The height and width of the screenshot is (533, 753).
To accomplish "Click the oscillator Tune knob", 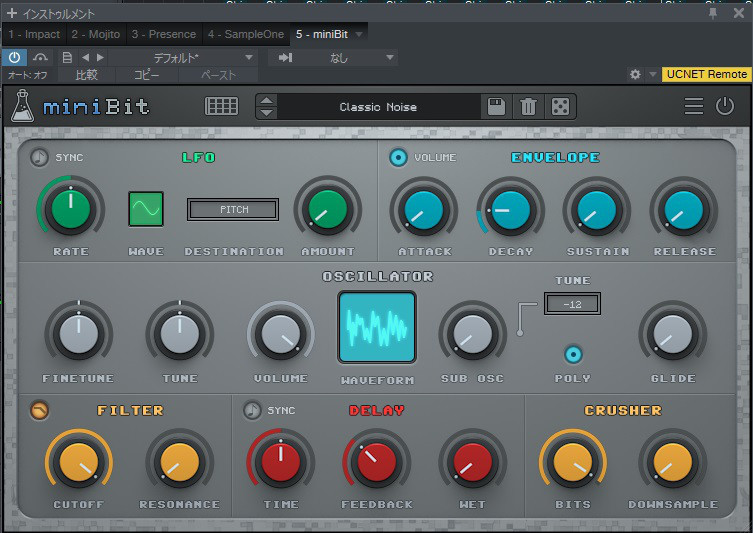I will 180,334.
